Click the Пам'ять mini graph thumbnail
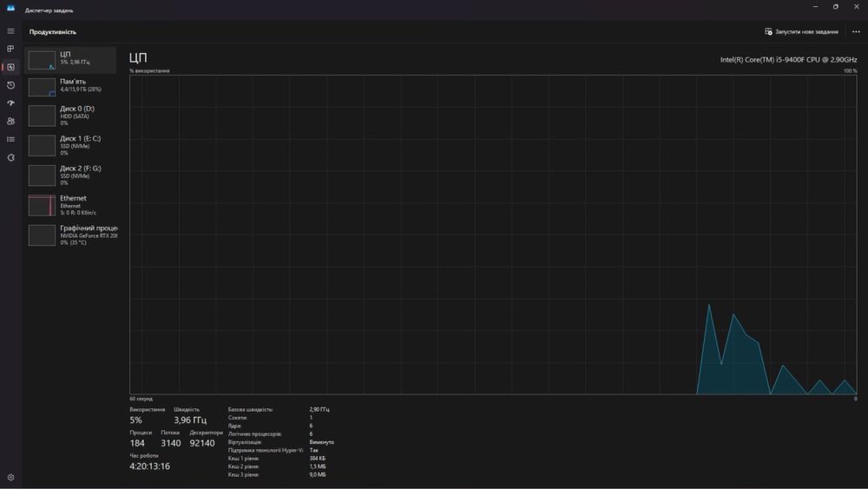 (42, 88)
